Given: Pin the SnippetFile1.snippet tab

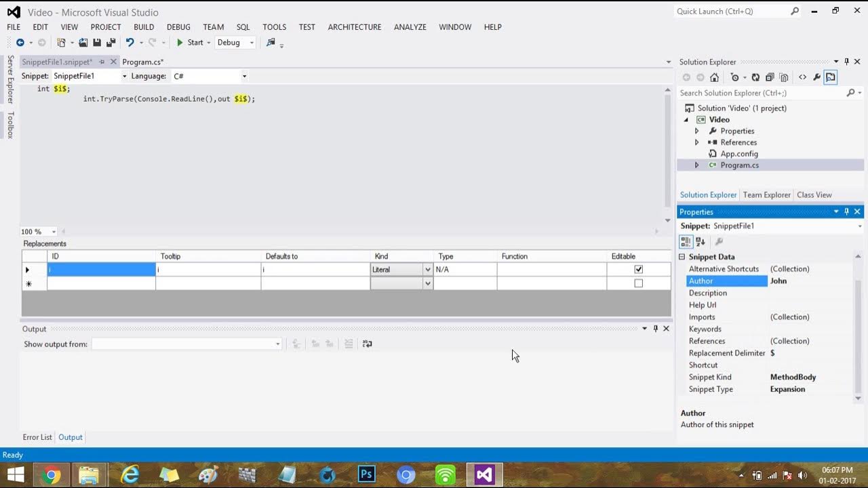Looking at the screenshot, I should click(102, 62).
